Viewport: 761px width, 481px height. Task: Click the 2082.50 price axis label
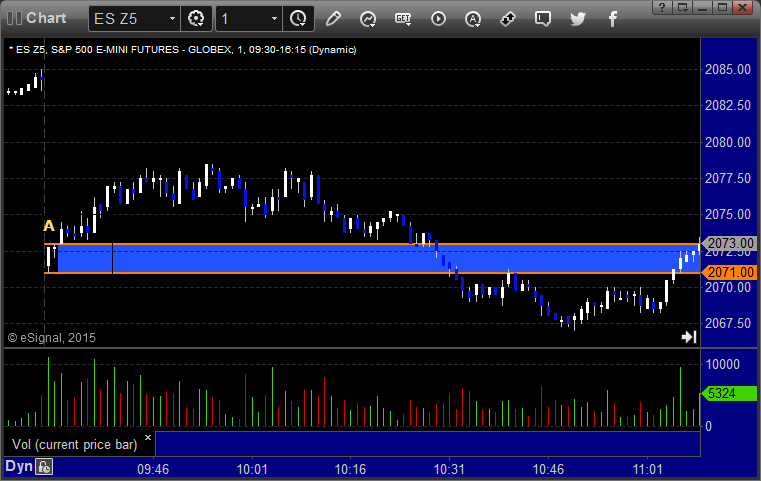728,105
